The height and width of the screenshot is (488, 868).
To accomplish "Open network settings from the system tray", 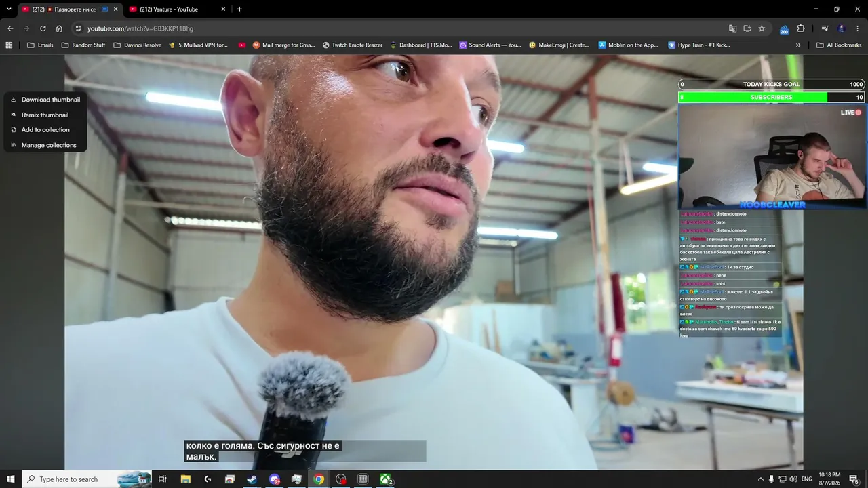I will (x=782, y=479).
